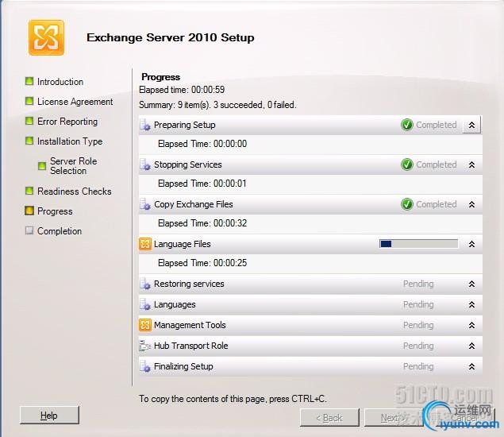Click green checkmark for Copy Exchange Files
Screen dimensions: 504x437
pos(407,204)
